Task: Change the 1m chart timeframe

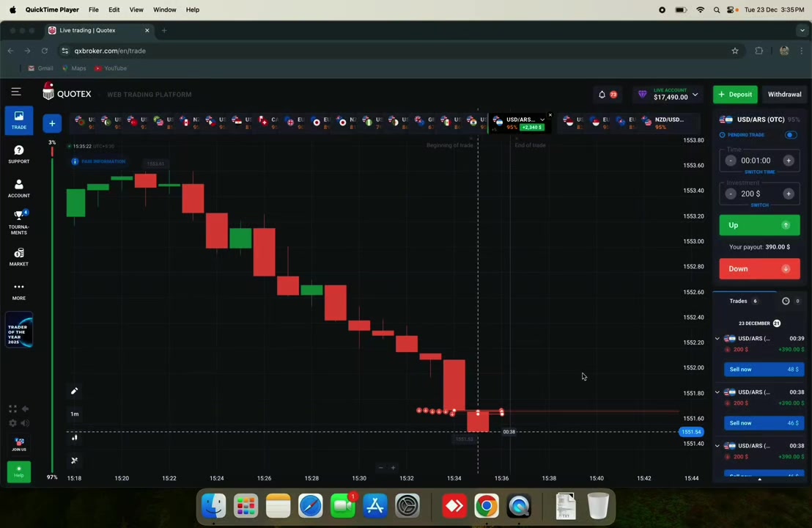Action: coord(75,414)
